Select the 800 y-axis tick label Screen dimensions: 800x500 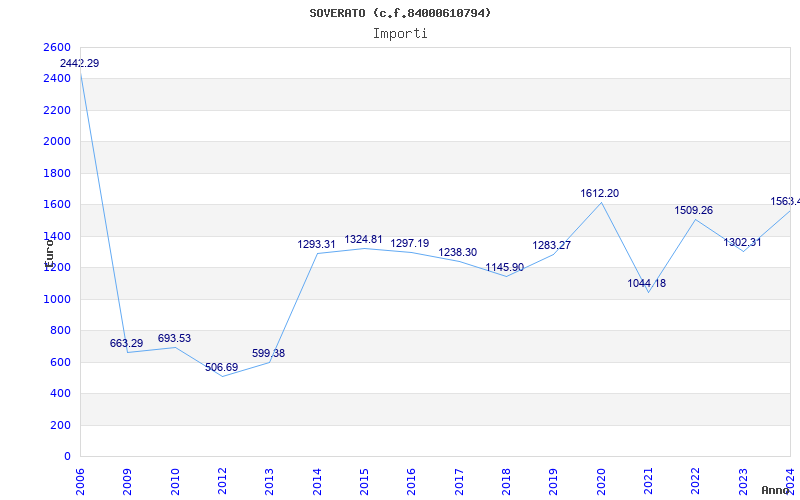[x=61, y=331]
